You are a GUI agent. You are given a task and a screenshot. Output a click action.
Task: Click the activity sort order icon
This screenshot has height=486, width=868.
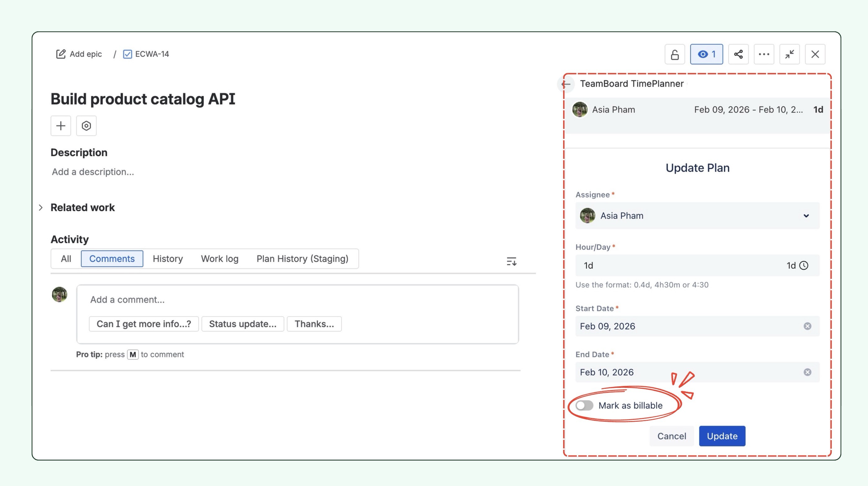click(x=511, y=261)
